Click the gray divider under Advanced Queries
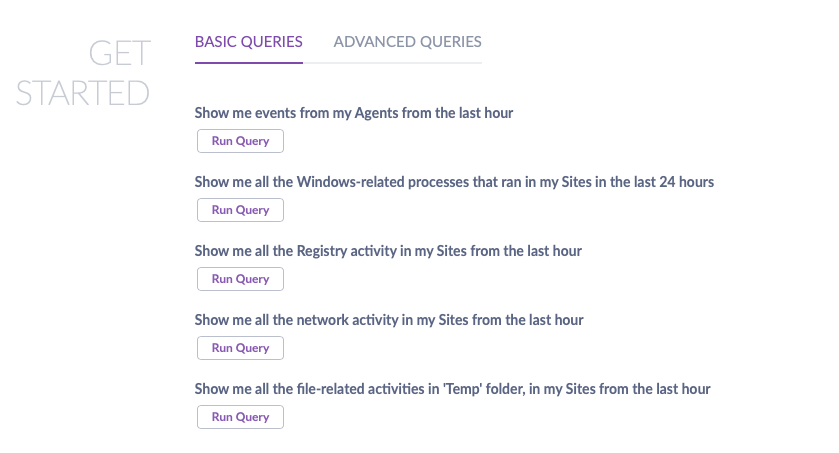Viewport: 839px width, 453px height. coord(407,63)
